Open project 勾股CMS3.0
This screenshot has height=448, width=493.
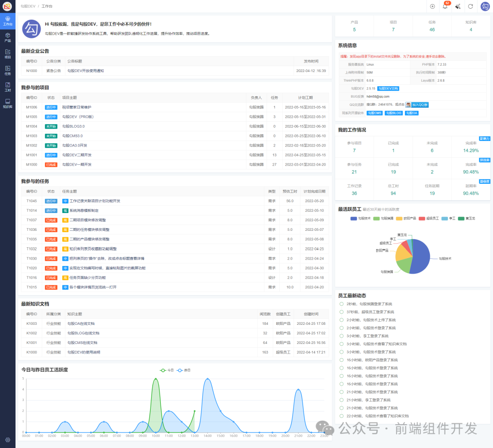[x=72, y=136]
